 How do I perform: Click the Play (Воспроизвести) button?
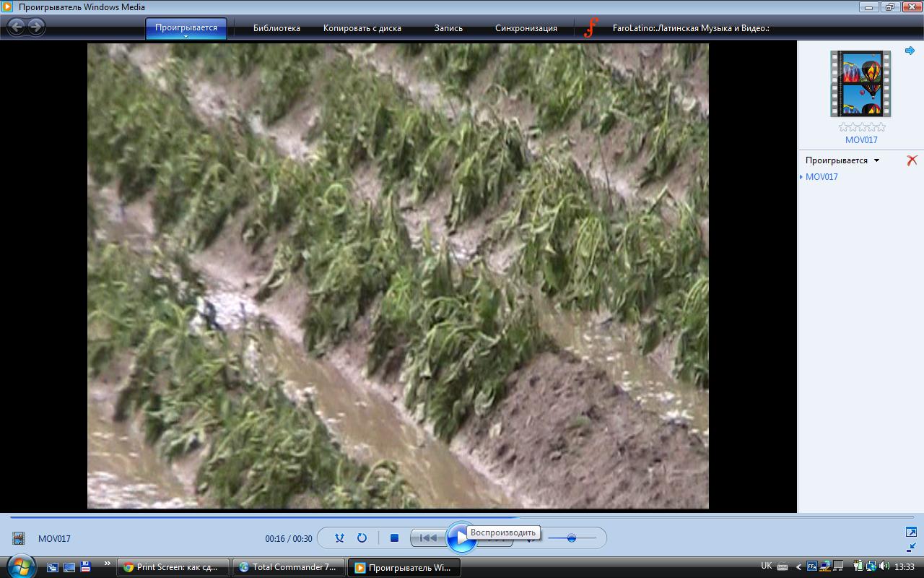click(461, 538)
